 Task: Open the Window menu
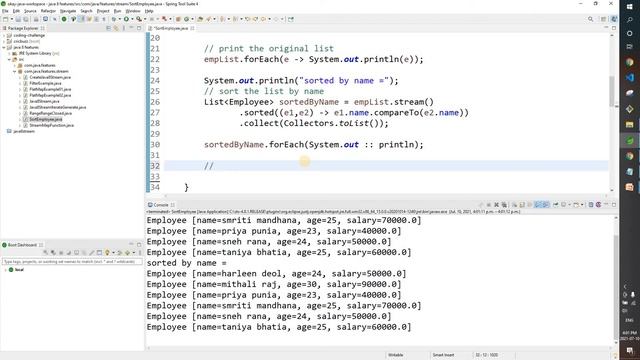coord(133,11)
